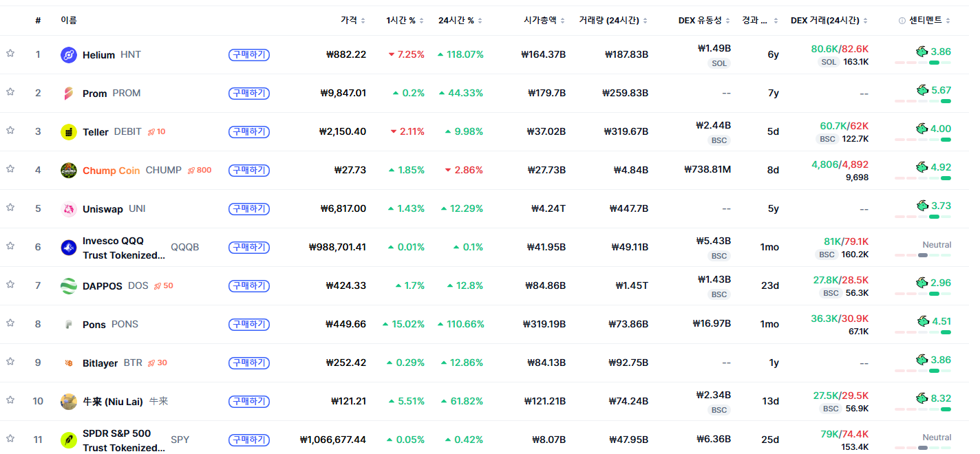Open Bitlayer BTR name link
The image size is (980, 454).
coord(112,363)
